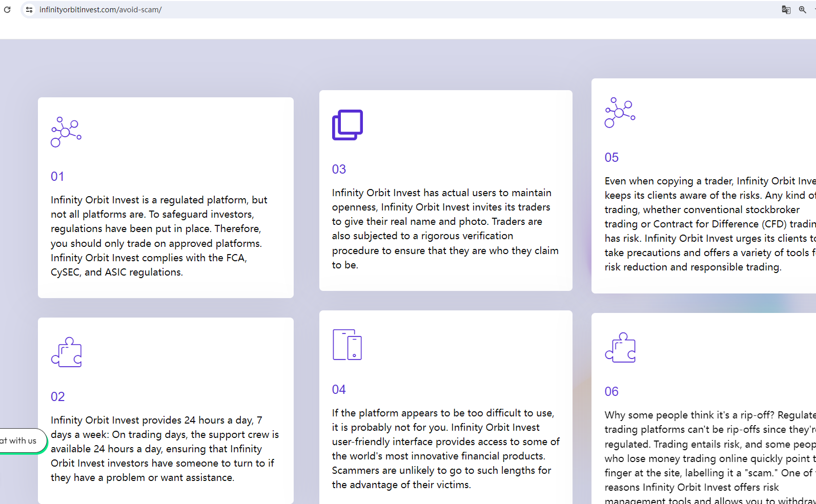Click the paragraph starting 'If the platform appears'

click(446, 449)
